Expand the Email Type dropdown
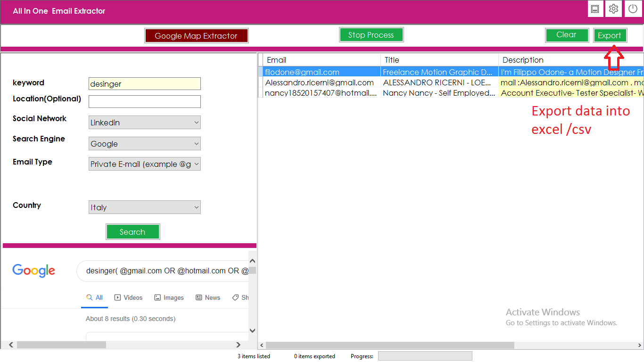The height and width of the screenshot is (362, 644). pos(145,164)
